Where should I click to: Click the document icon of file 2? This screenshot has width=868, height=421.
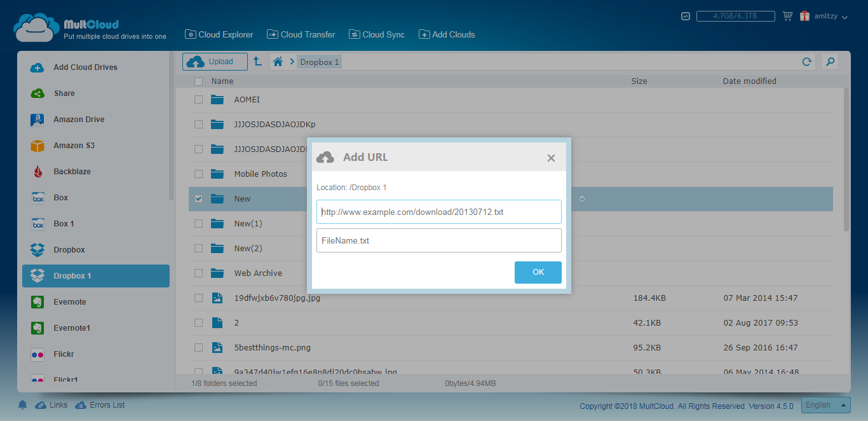click(x=217, y=322)
